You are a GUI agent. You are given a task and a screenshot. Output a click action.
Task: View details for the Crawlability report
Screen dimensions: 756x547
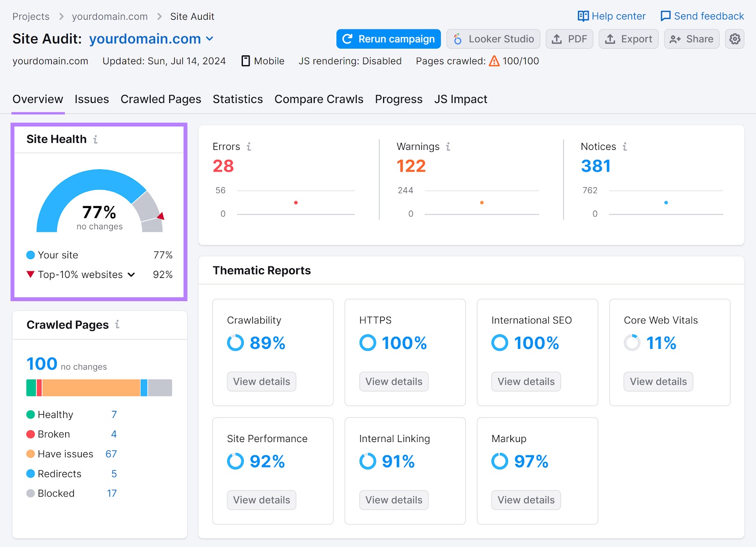[261, 382]
